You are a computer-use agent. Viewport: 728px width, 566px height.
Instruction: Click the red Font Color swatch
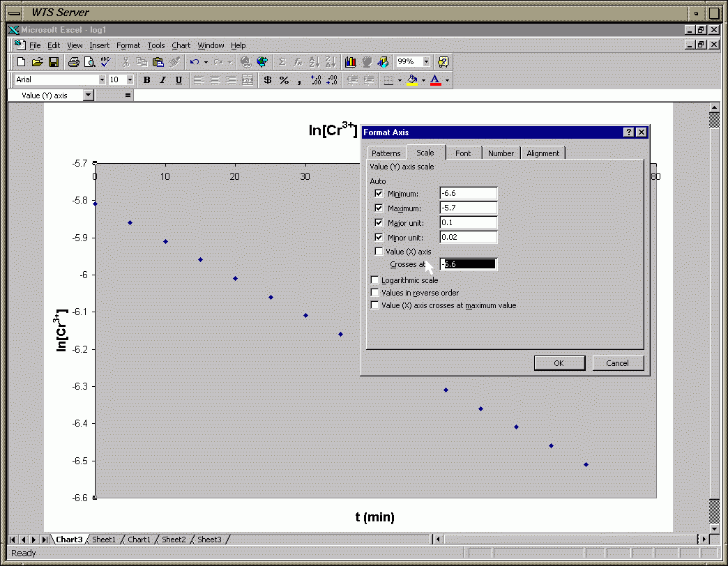[436, 80]
